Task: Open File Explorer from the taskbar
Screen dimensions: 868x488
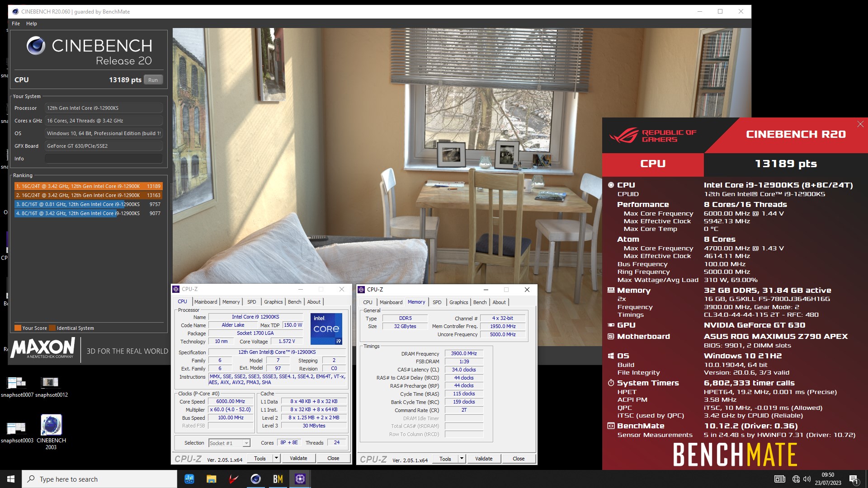Action: click(x=212, y=479)
